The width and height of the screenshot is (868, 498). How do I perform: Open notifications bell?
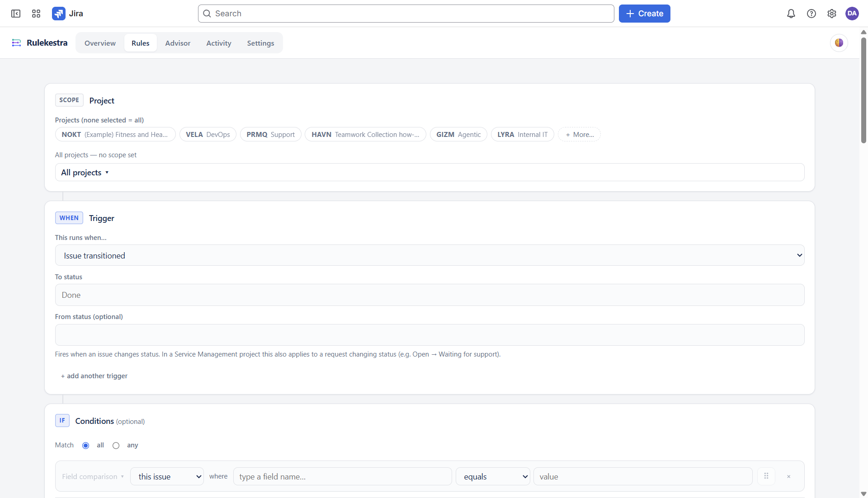791,14
